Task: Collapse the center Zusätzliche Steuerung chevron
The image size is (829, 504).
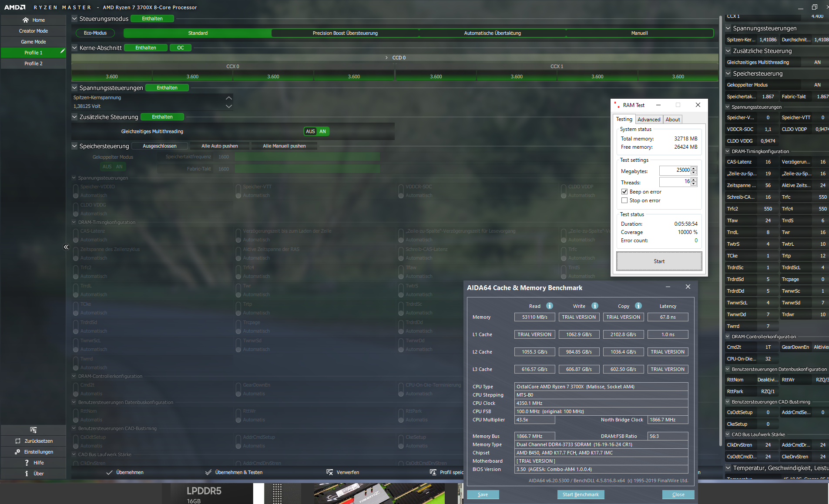Action: [74, 117]
